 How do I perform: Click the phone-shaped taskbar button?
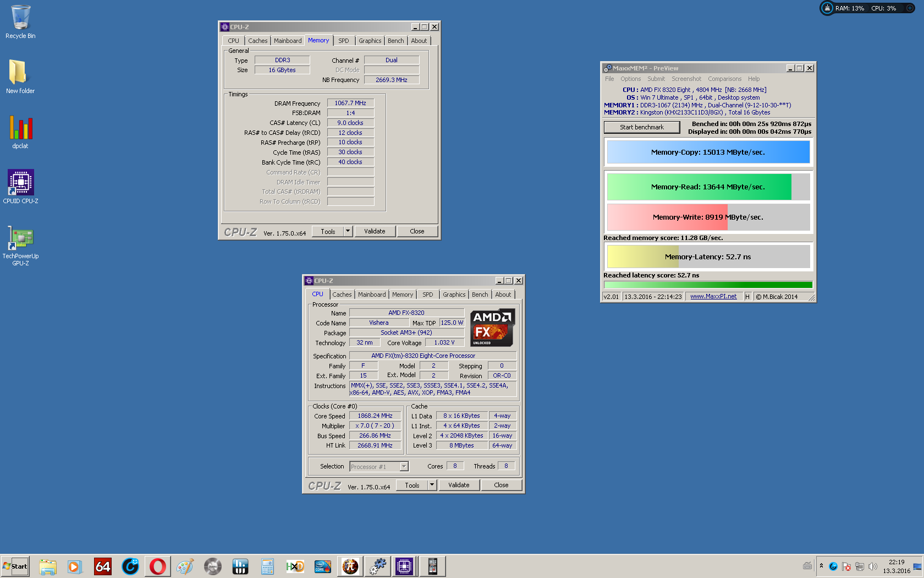[x=432, y=566]
